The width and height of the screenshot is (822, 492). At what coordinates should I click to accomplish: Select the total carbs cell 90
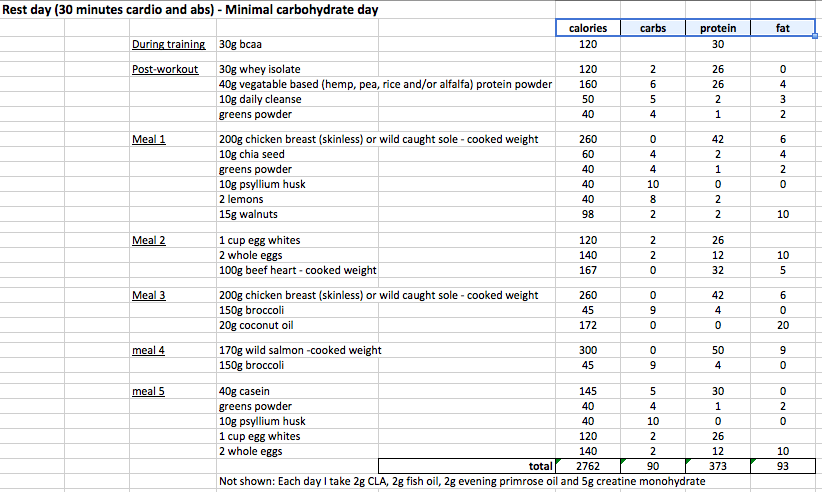[653, 466]
